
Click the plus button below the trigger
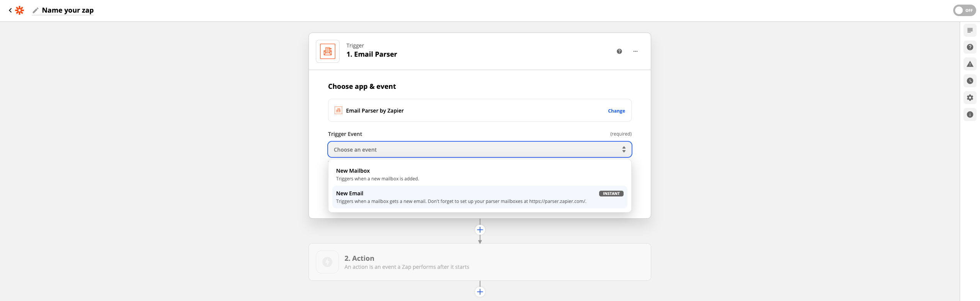coord(480,230)
